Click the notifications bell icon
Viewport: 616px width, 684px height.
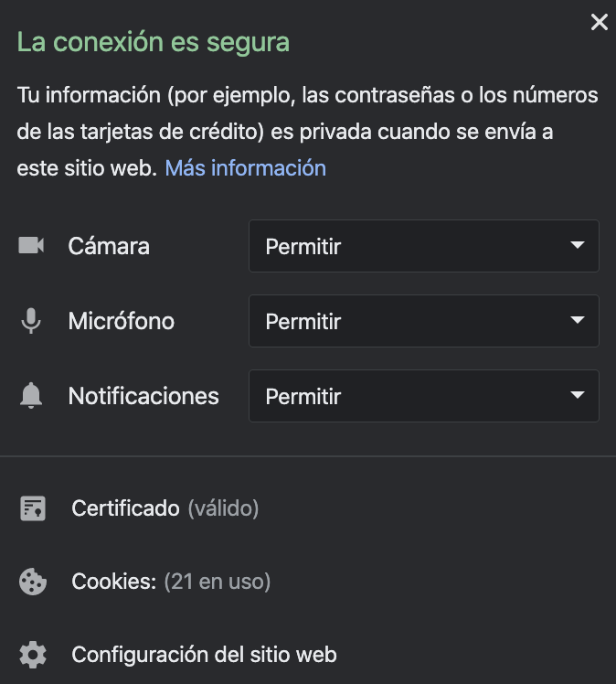31,396
